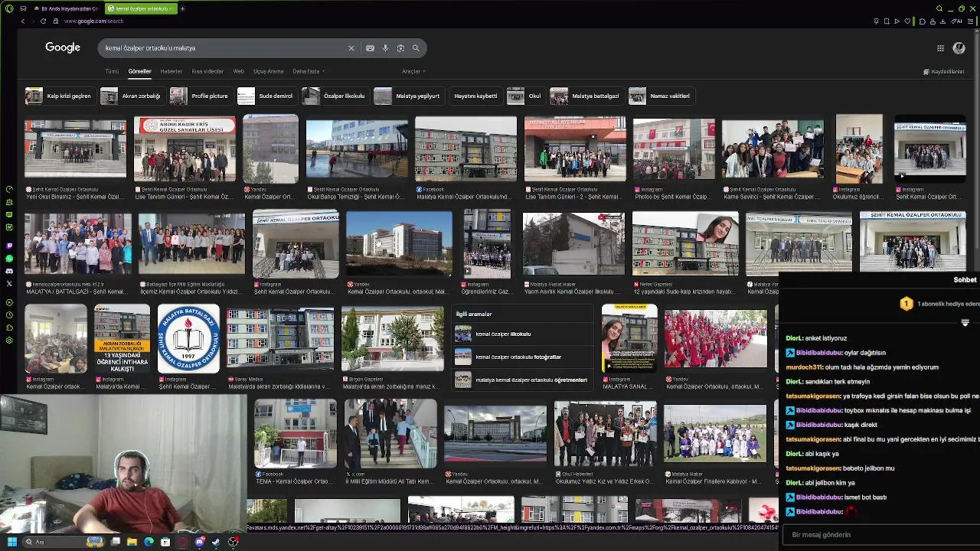Filter by Kalp krizi geçiren chip

(x=59, y=96)
